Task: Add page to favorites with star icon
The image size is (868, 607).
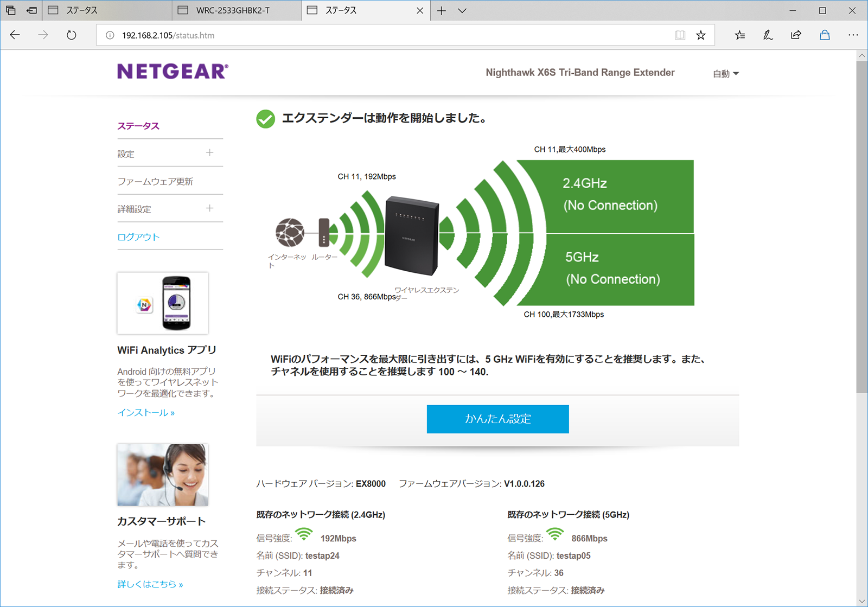Action: [701, 35]
